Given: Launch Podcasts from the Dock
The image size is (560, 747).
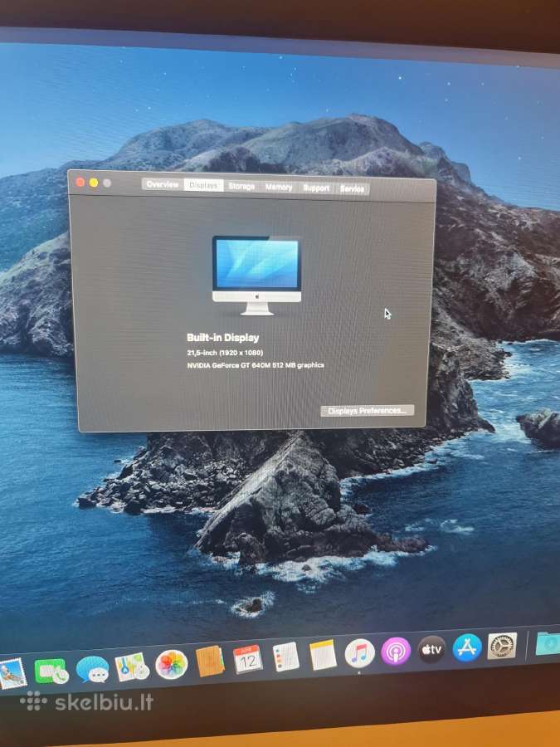Looking at the screenshot, I should click(396, 651).
